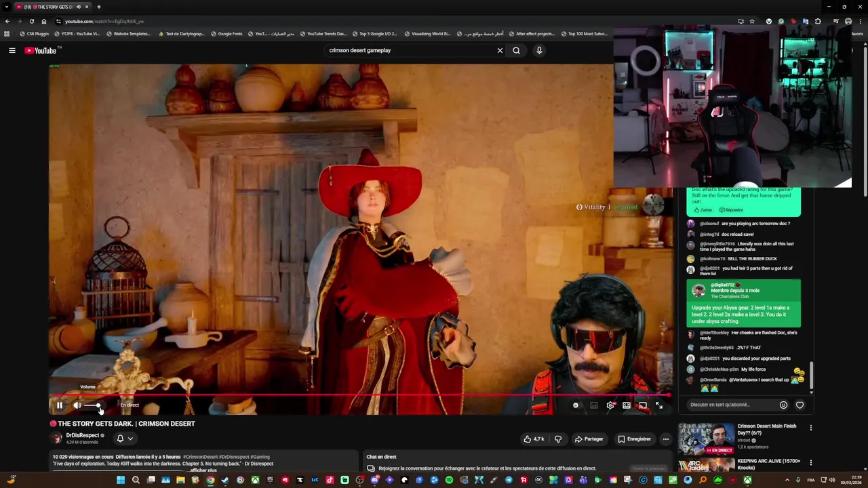This screenshot has height=488, width=868.
Task: Open emoji picker in chat input
Action: coord(783,405)
